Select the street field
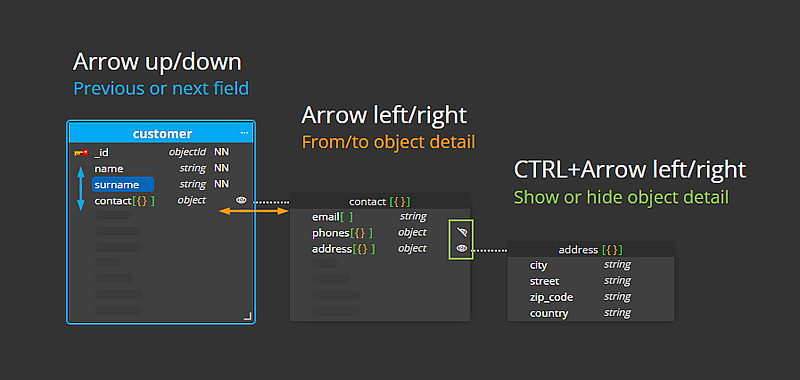 544,281
